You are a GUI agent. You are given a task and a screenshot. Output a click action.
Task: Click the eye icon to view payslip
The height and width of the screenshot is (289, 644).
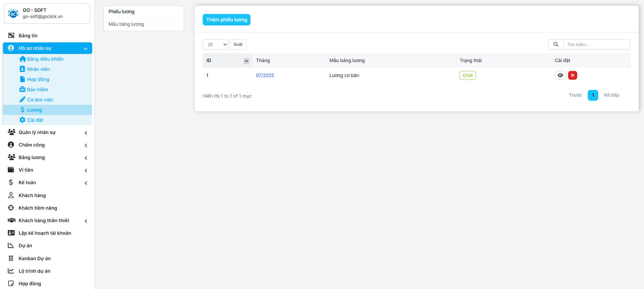[x=560, y=75]
